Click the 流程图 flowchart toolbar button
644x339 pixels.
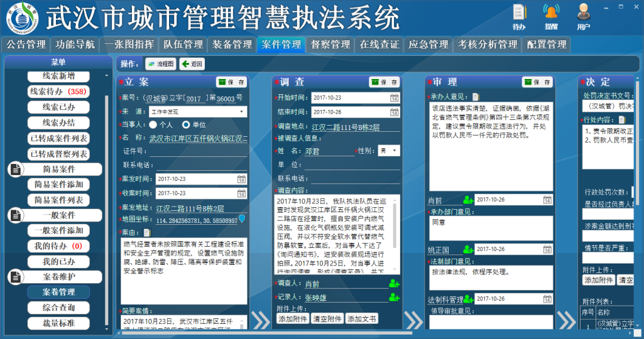(x=160, y=64)
